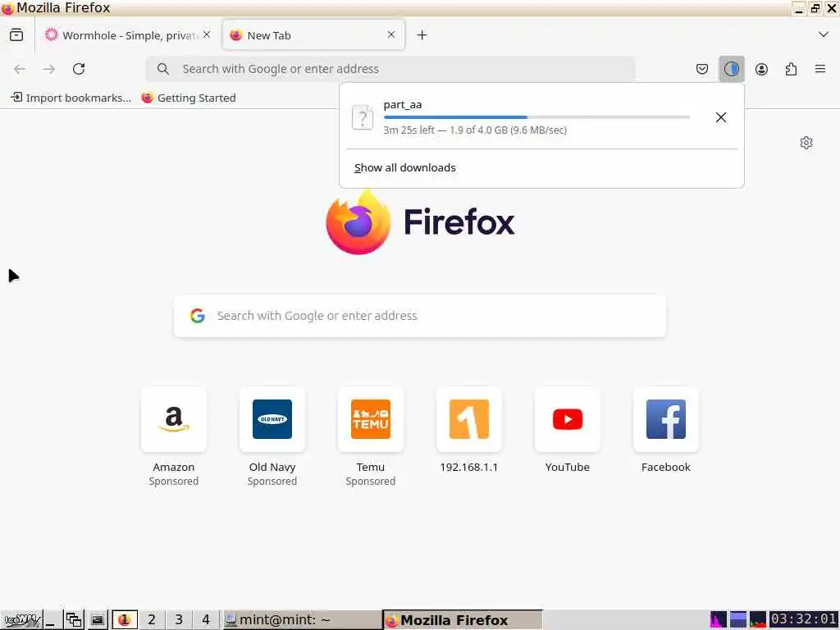Image resolution: width=840 pixels, height=630 pixels.
Task: Click the blue memory monitor tray graph
Action: point(737,620)
